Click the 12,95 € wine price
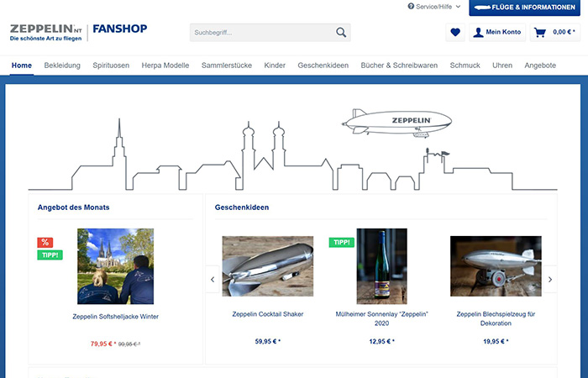 (381, 341)
